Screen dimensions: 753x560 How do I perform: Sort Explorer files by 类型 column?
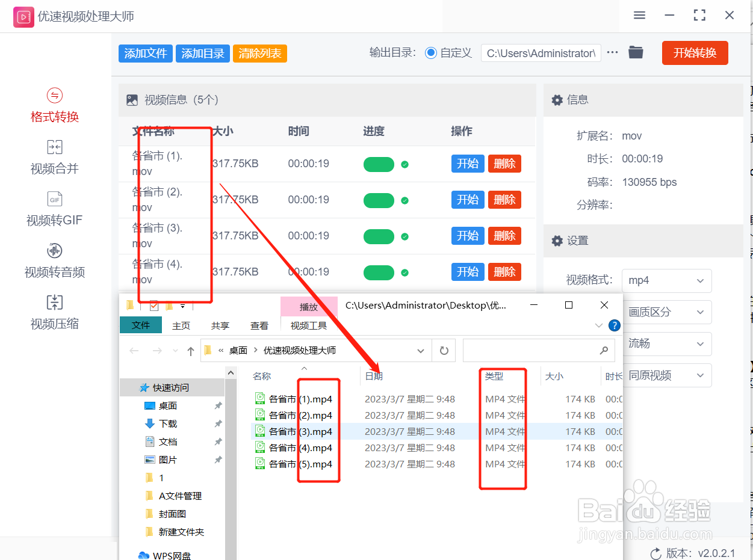494,377
